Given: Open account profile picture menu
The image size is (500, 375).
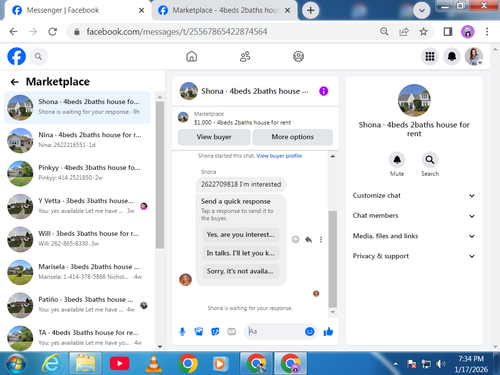Looking at the screenshot, I should tap(474, 56).
